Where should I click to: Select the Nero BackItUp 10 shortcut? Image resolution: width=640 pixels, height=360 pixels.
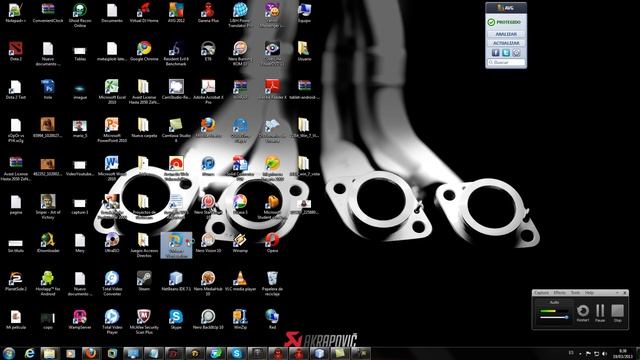pos(208,320)
